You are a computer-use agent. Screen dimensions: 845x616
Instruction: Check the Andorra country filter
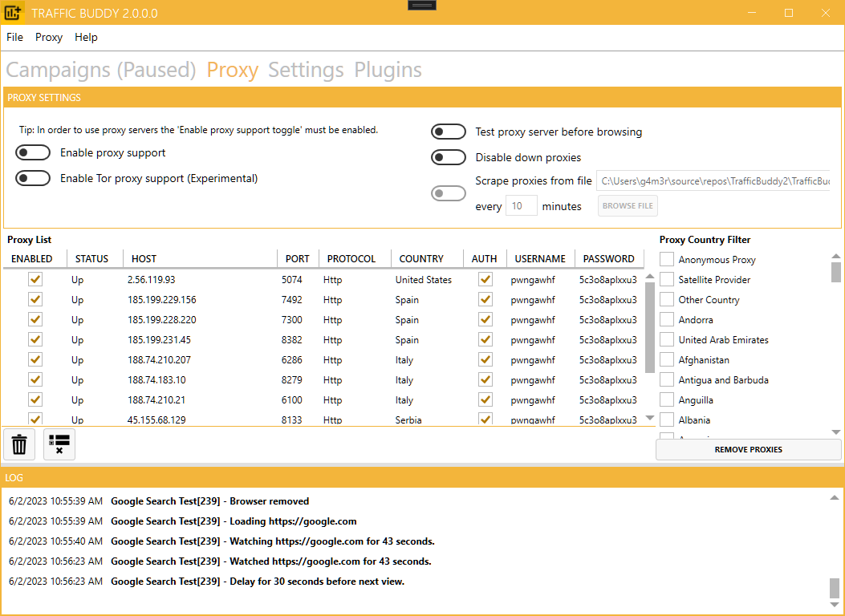tap(667, 319)
